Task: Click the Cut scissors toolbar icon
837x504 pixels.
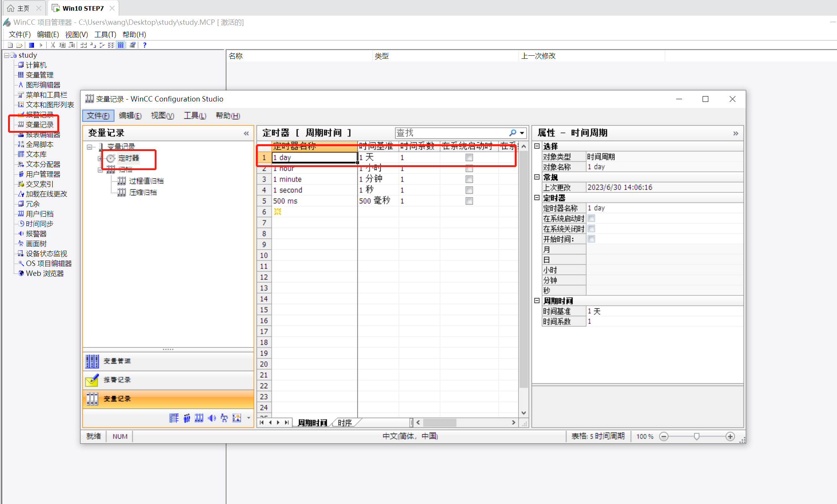Action: coord(53,45)
